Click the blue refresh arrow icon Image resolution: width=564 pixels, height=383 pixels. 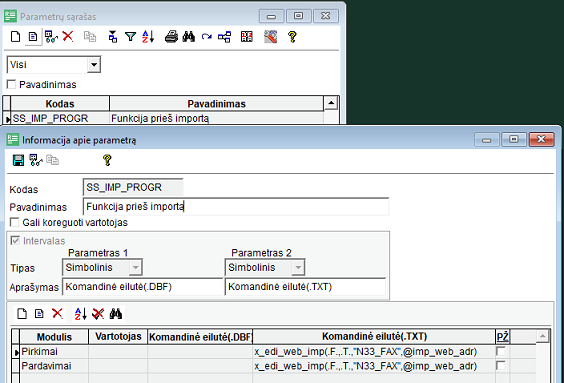pyautogui.click(x=206, y=37)
